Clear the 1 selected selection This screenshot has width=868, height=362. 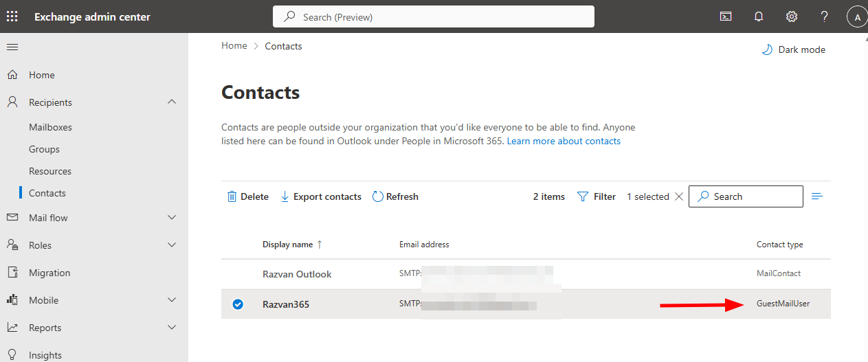[679, 196]
